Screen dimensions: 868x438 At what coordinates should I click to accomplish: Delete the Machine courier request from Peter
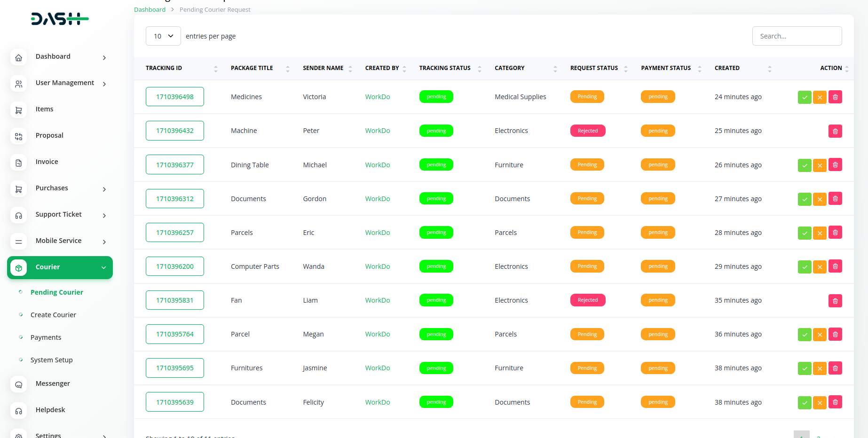click(835, 131)
